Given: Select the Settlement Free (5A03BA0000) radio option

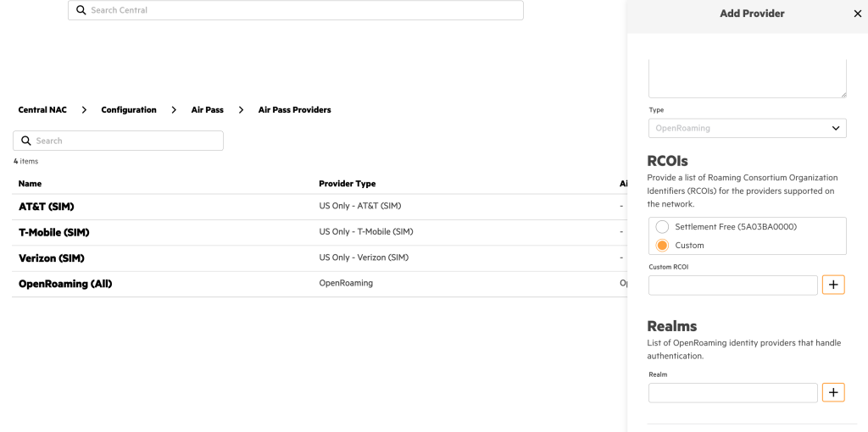Looking at the screenshot, I should coord(662,227).
